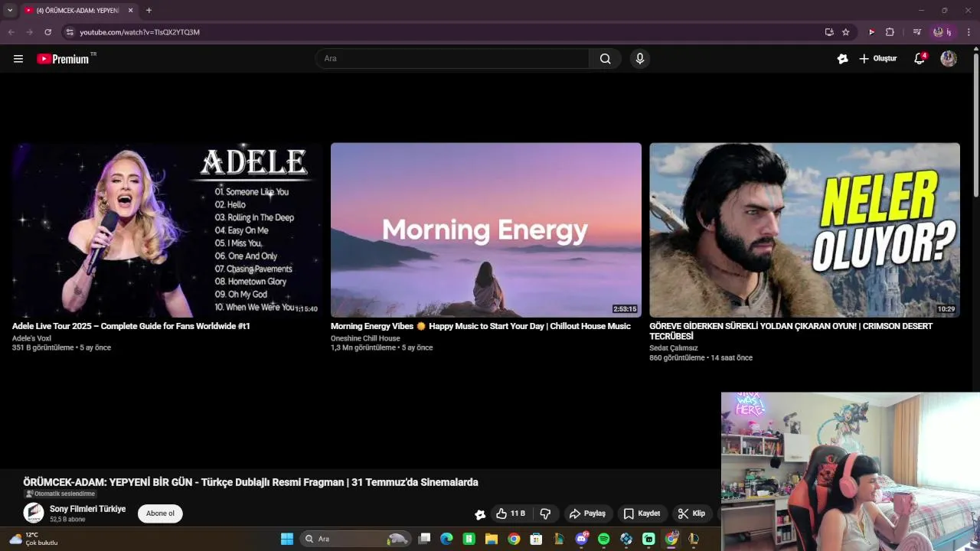Visit the Adele's Voxl channel
Viewport: 980px width, 551px height.
coord(31,338)
